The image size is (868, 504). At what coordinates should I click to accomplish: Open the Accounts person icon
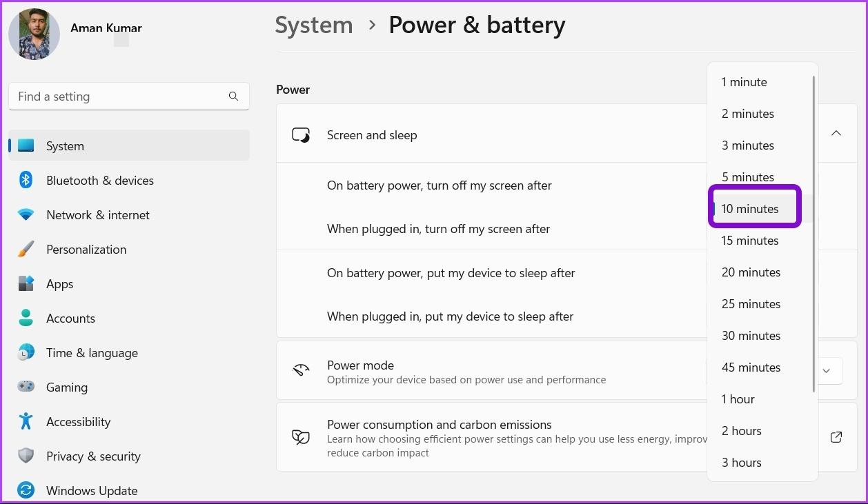(26, 318)
